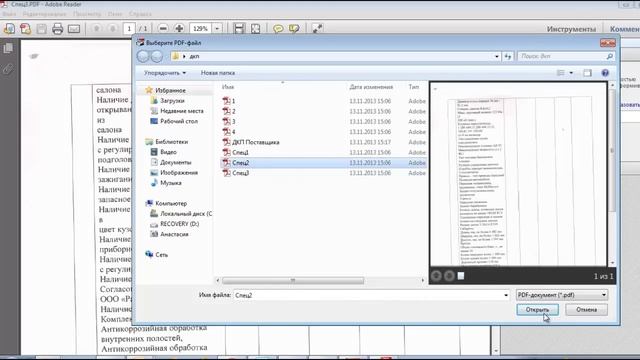Open the PDF-документ file type dropdown
This screenshot has width=640, height=360.
coord(562,295)
